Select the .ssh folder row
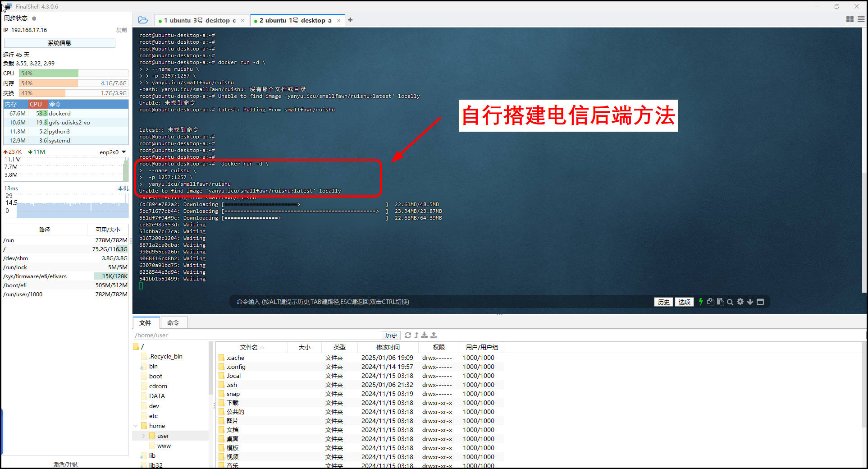The width and height of the screenshot is (868, 469). coord(360,385)
